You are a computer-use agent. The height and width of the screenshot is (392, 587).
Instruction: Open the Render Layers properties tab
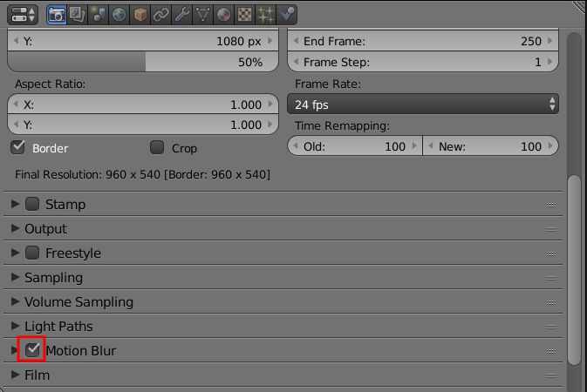(x=77, y=15)
